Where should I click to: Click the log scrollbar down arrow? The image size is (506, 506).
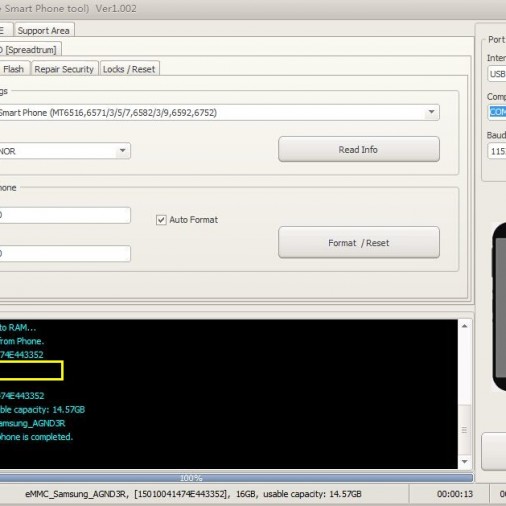tap(465, 462)
